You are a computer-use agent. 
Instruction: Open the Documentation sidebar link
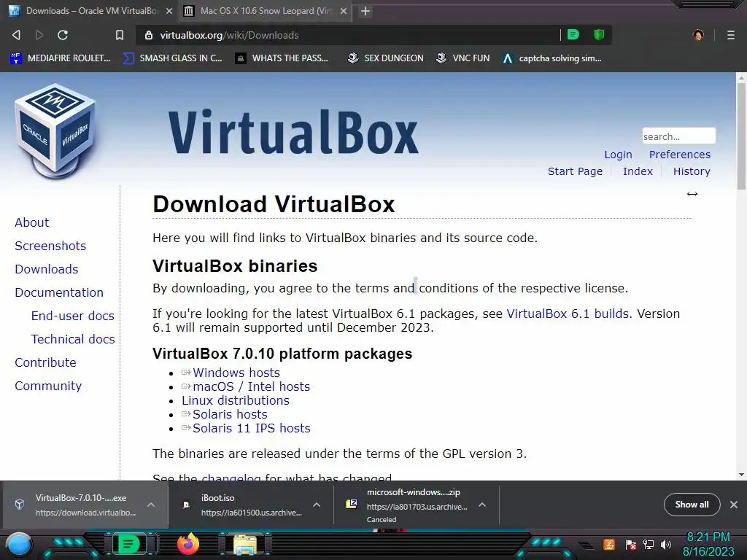(59, 292)
